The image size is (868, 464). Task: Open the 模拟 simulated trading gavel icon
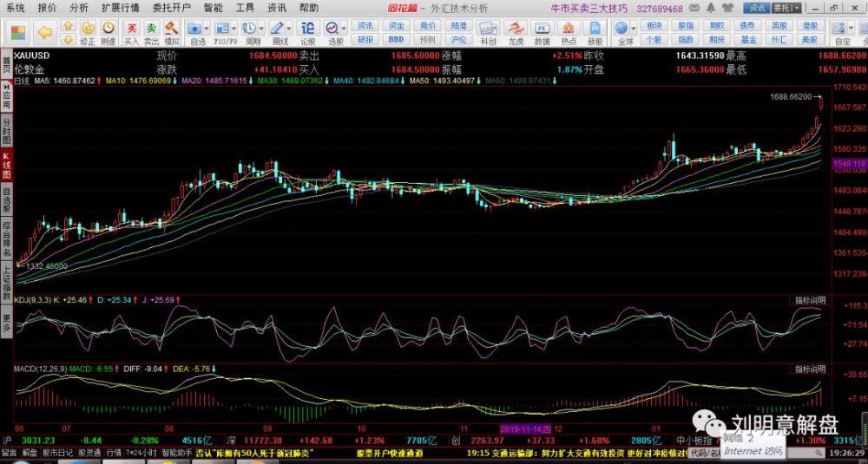pos(172,33)
